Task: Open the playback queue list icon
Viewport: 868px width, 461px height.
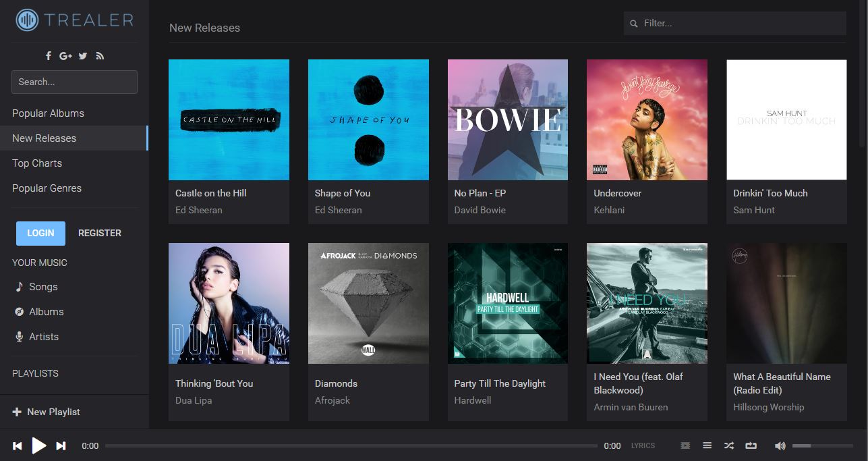Action: 707,445
